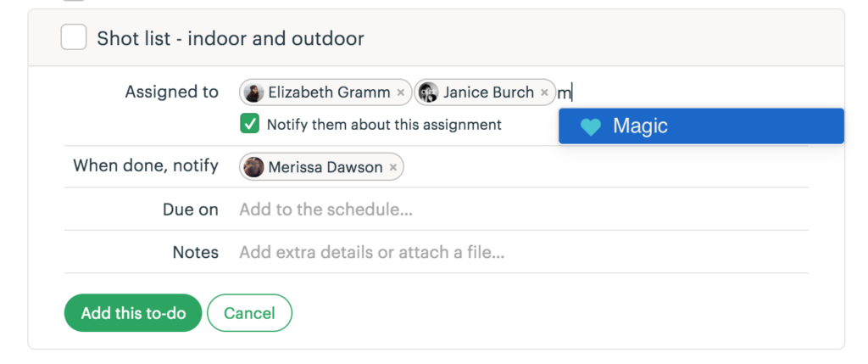
Task: Click Merissa Dawson's avatar icon
Action: coord(253,167)
